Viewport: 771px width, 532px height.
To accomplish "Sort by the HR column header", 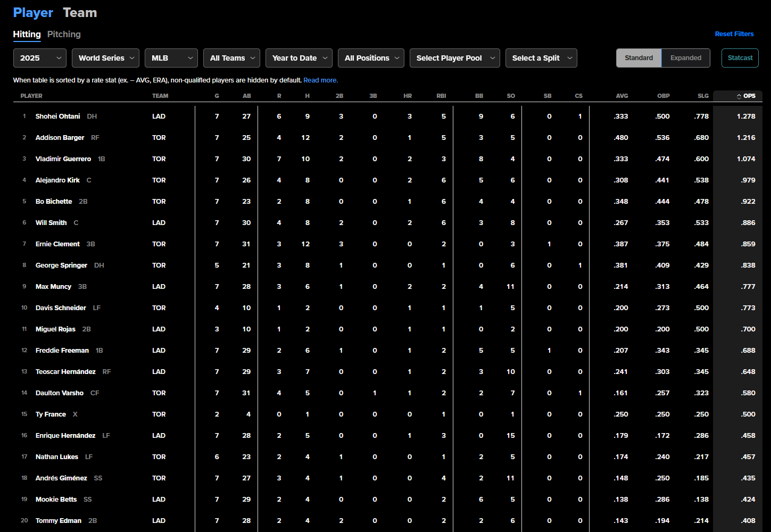I will click(x=408, y=96).
